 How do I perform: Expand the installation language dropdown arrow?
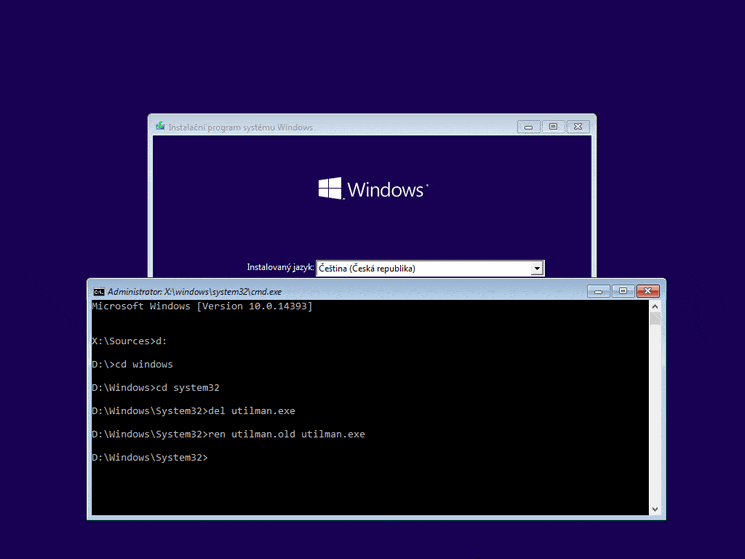click(x=537, y=268)
